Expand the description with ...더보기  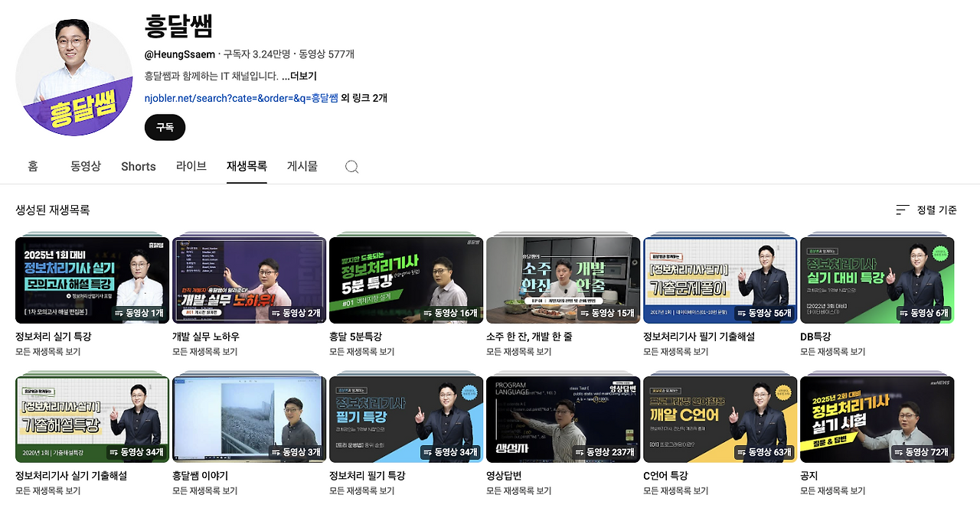pyautogui.click(x=299, y=76)
